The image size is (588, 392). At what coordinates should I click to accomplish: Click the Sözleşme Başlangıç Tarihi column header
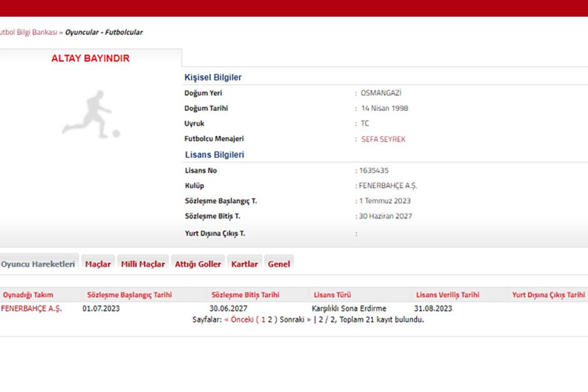[x=129, y=294]
